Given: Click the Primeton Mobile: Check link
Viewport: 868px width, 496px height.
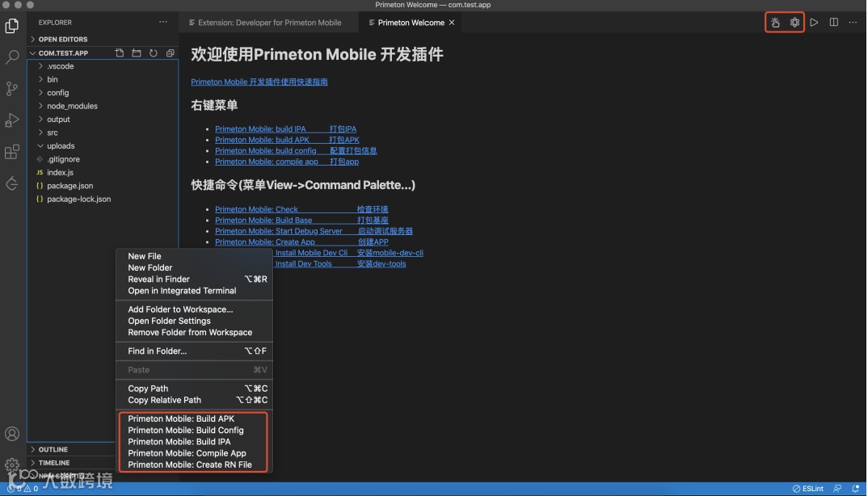Looking at the screenshot, I should click(x=301, y=209).
